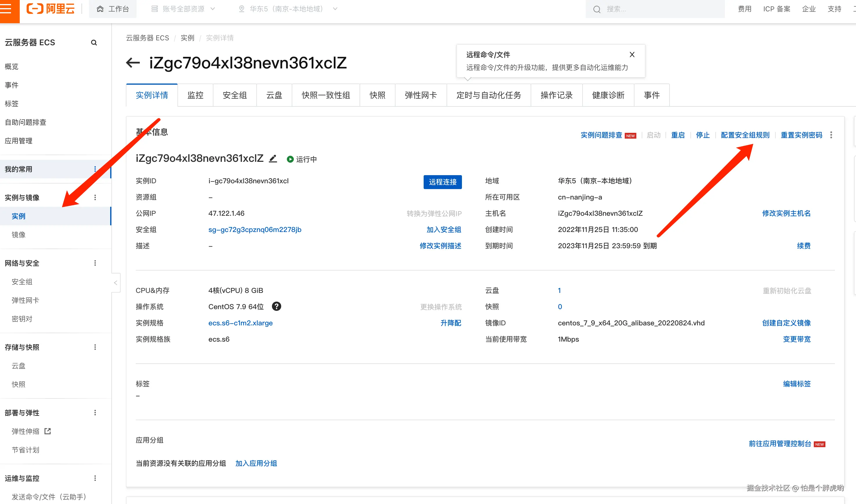Edit instance name with pencil icon

pos(273,159)
